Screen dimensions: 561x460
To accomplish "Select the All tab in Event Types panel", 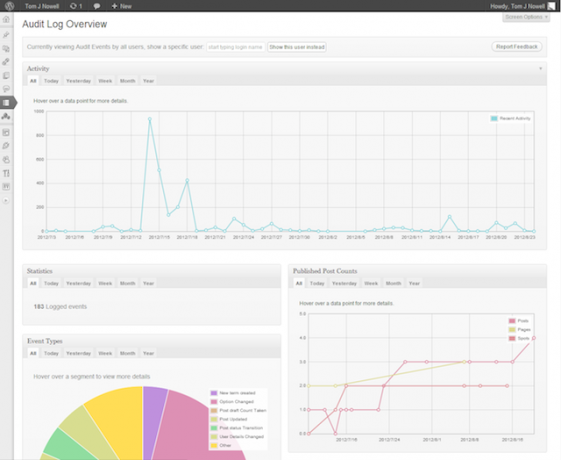I will tap(33, 353).
